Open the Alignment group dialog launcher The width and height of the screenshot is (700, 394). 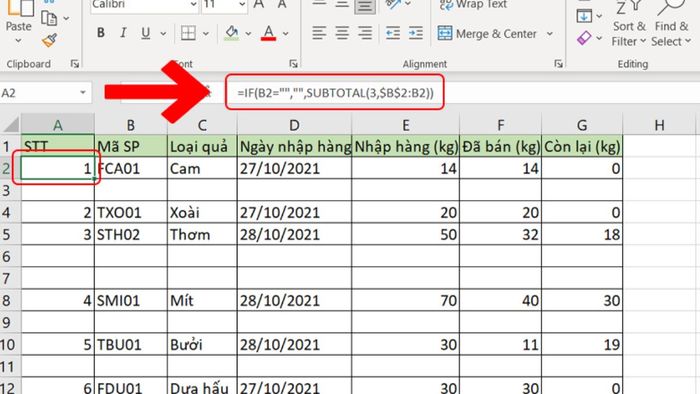558,64
